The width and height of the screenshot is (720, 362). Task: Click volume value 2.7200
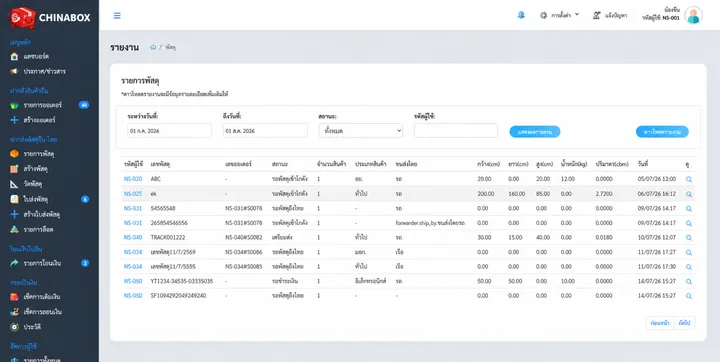(604, 193)
